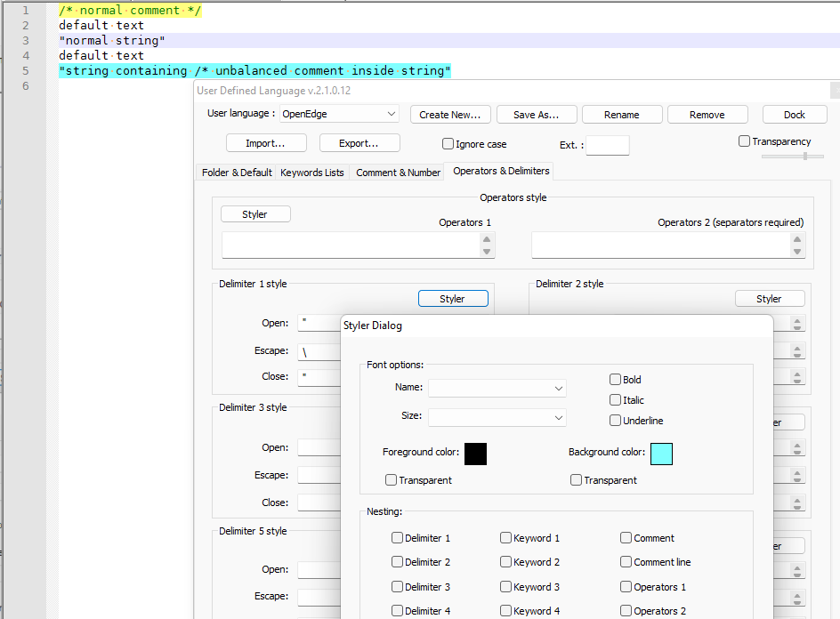Viewport: 840px width, 619px height.
Task: Check Transparent under Foreground color
Action: tap(391, 480)
